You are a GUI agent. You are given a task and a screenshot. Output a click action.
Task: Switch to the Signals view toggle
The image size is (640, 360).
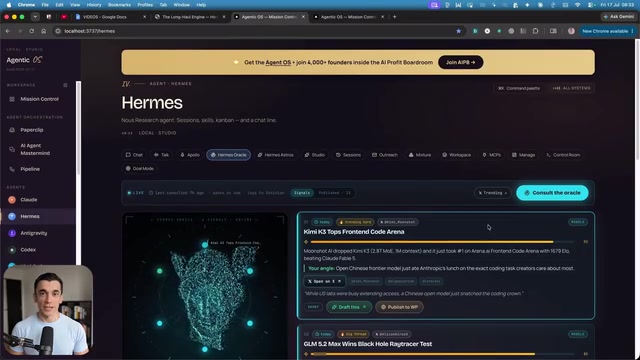[302, 193]
